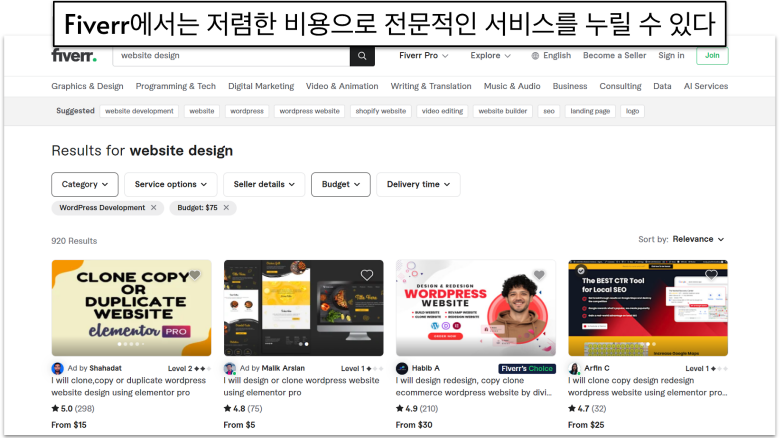The height and width of the screenshot is (438, 780).
Task: Expand the Delivery time filter
Action: coord(418,184)
